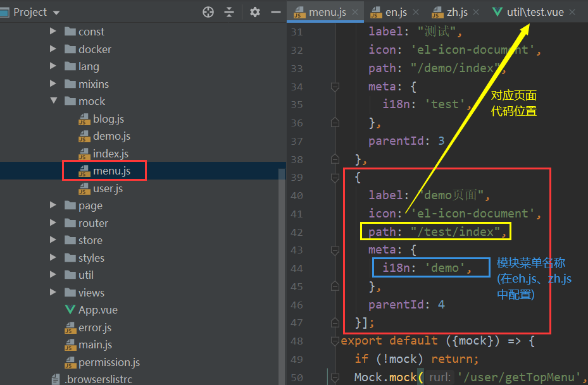This screenshot has height=385, width=588.
Task: Click the Scroll to Source crosshair icon
Action: (208, 11)
